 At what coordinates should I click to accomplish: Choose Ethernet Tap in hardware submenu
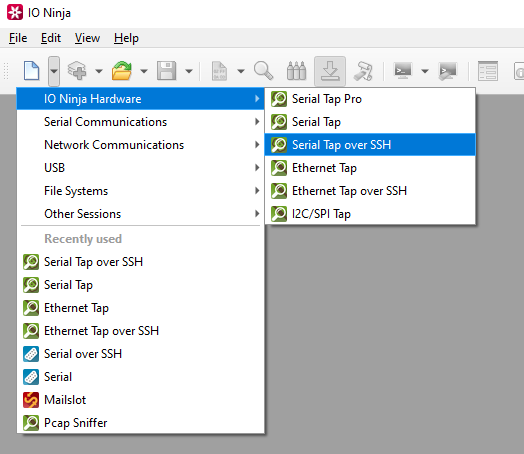pos(370,168)
